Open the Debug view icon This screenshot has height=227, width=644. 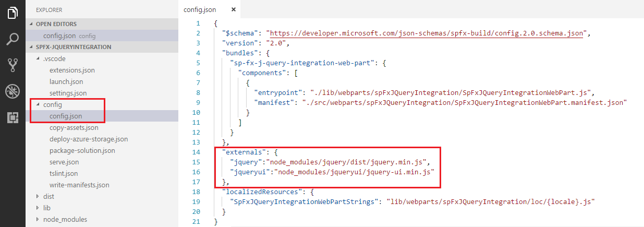coord(13,91)
